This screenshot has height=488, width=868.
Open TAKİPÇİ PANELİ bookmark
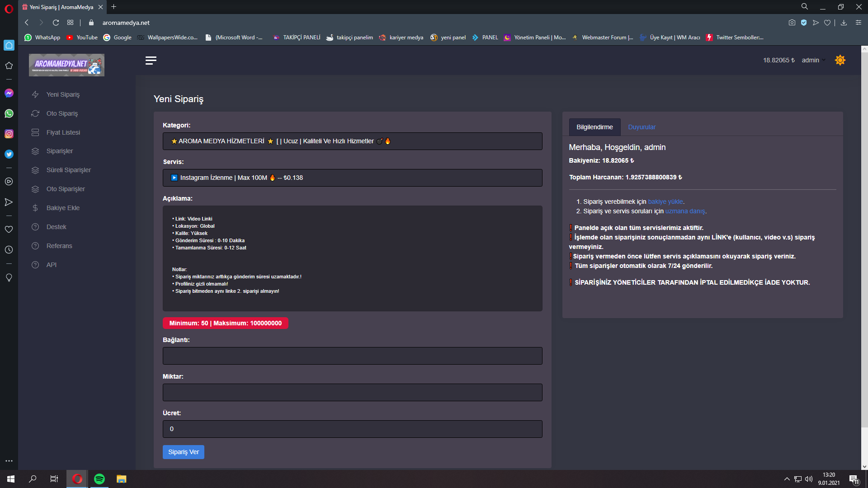tap(297, 38)
